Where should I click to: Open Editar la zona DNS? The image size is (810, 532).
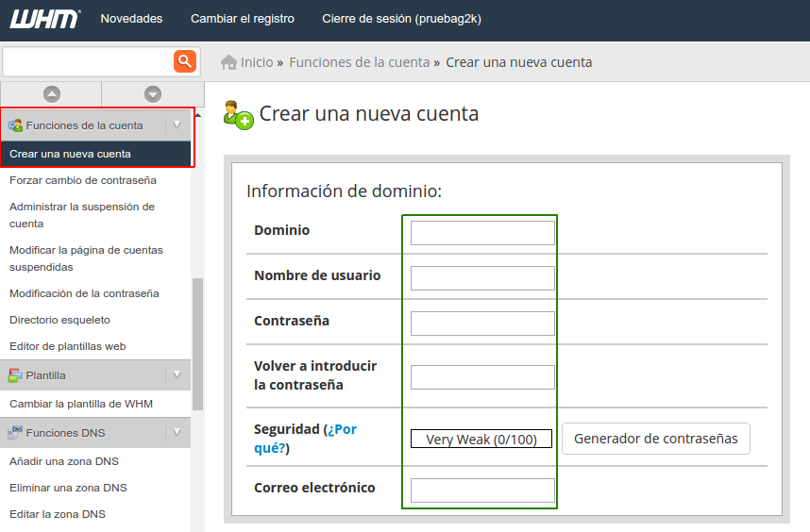point(58,514)
